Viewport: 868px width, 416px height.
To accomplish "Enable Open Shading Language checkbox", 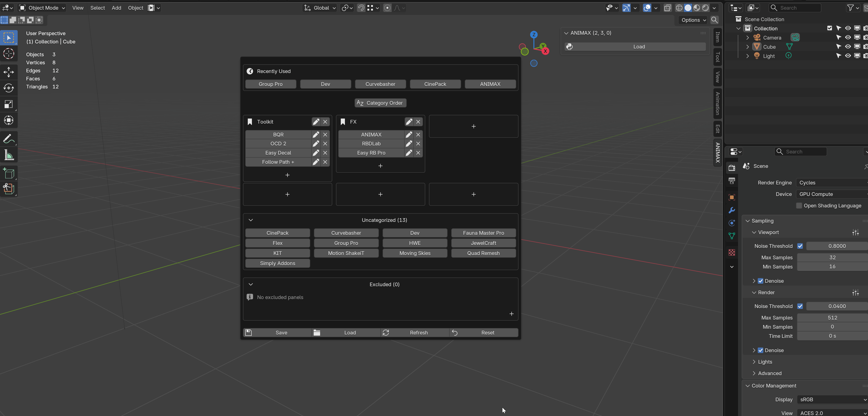I will (799, 206).
